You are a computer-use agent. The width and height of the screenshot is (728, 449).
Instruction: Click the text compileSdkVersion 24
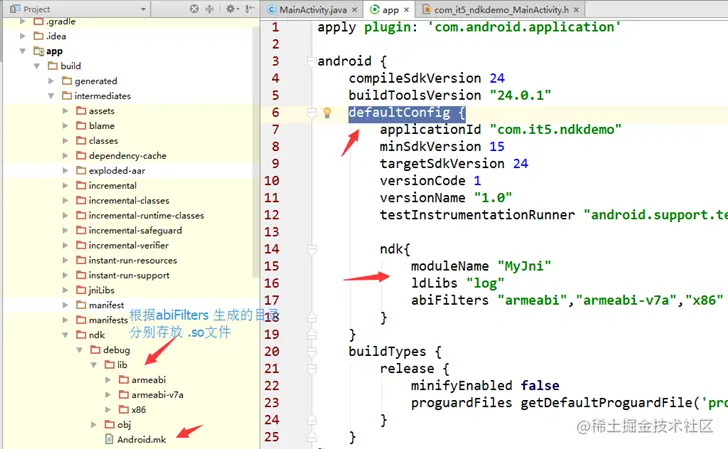click(x=427, y=78)
